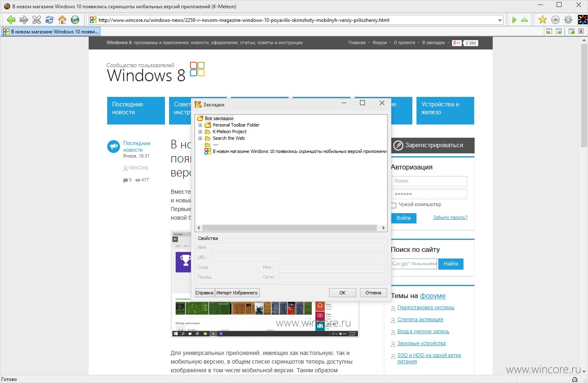The image size is (588, 383).
Task: Click В закладки in the header
Action: click(x=433, y=43)
